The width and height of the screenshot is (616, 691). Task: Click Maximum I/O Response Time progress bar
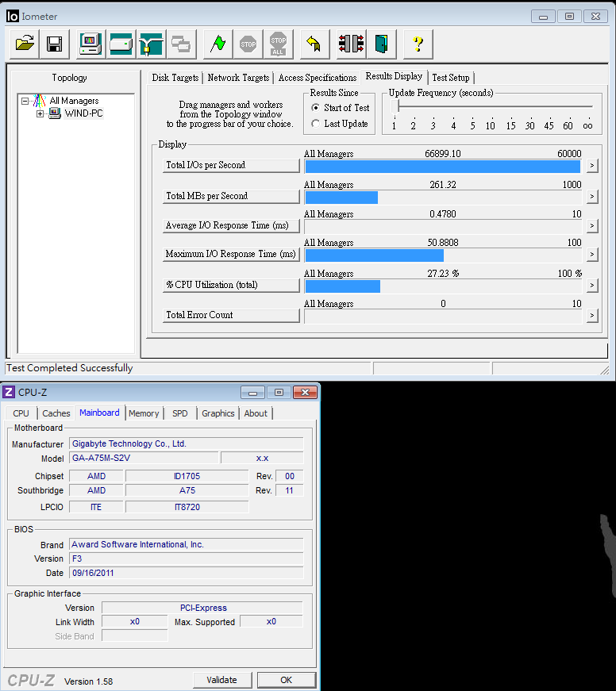point(443,255)
